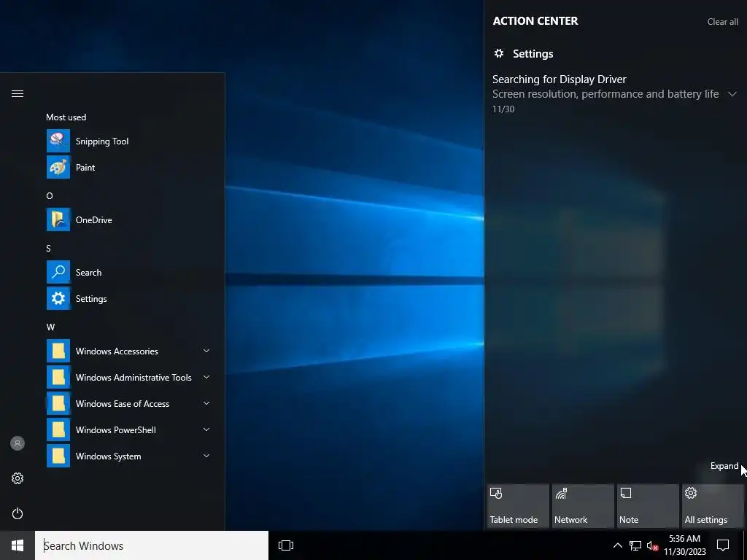Image resolution: width=747 pixels, height=560 pixels.
Task: Click the Windows Ease of Access folder icon
Action: [x=58, y=403]
